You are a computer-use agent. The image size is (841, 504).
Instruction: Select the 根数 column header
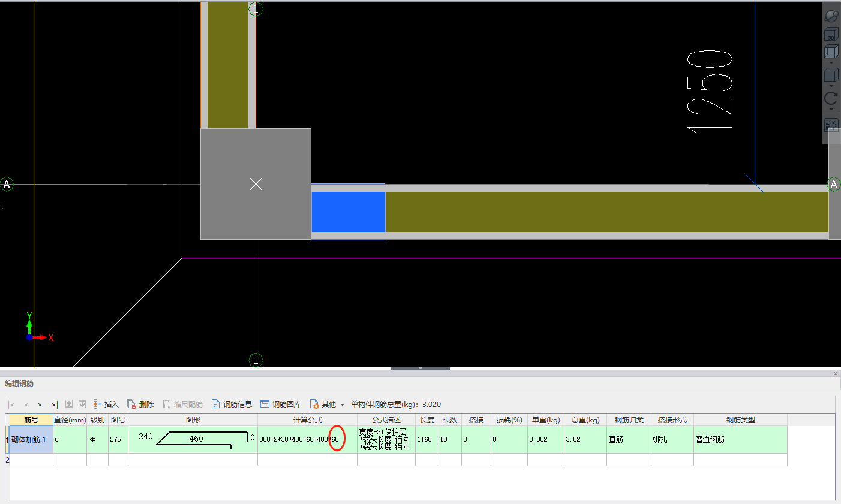[450, 420]
